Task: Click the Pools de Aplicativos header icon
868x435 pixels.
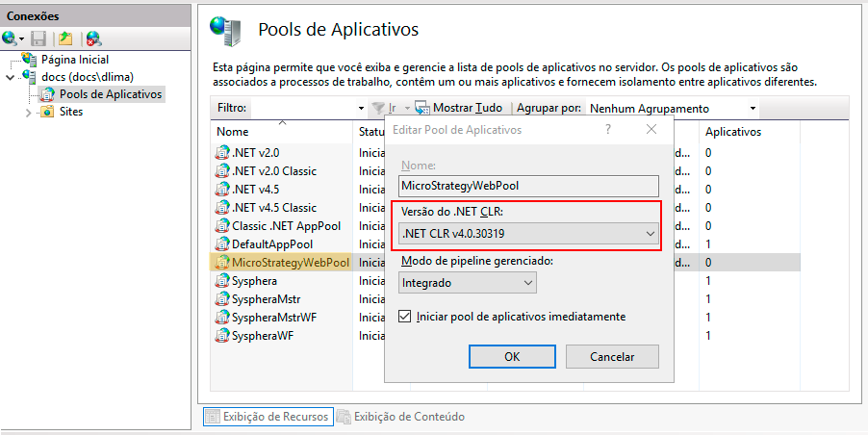Action: pyautogui.click(x=226, y=31)
